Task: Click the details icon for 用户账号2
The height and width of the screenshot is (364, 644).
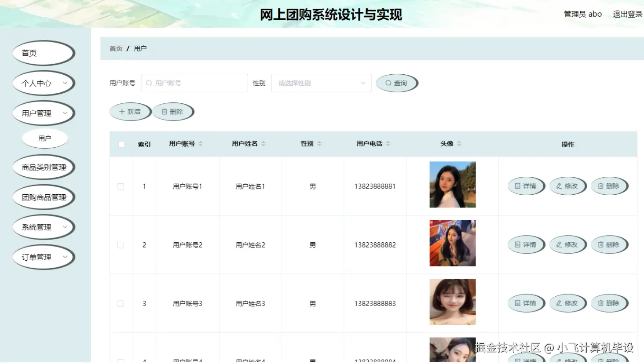Action: click(x=518, y=244)
